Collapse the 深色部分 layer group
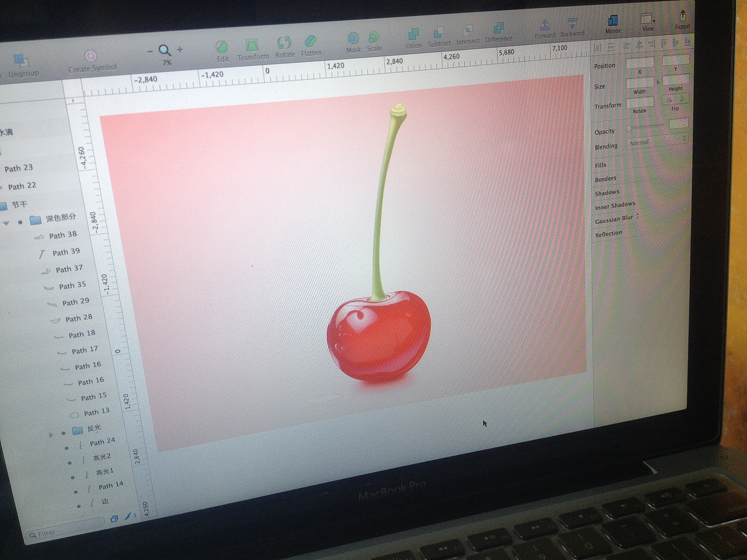Viewport: 747px width, 560px height. pos(6,223)
